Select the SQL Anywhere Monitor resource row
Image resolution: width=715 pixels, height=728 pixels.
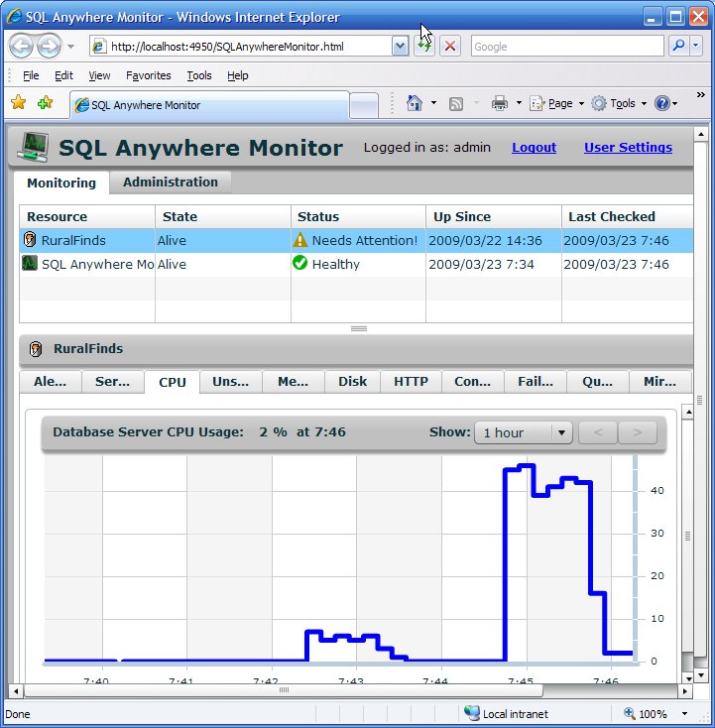coord(356,264)
